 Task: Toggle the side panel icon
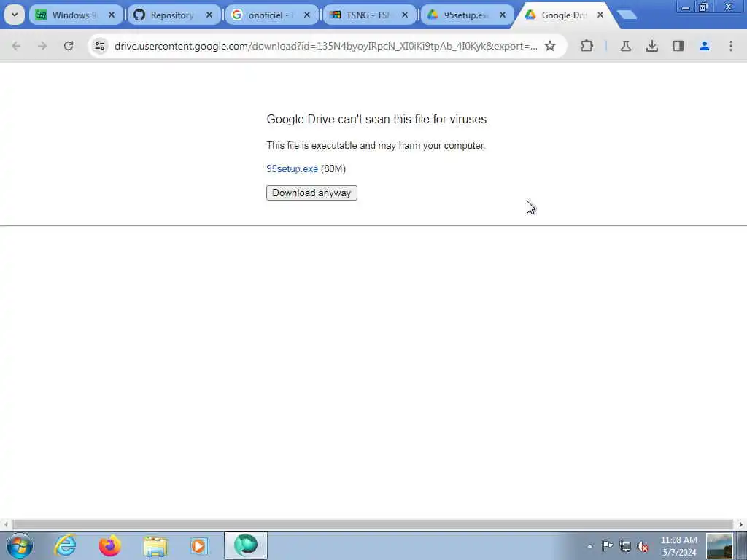point(678,46)
